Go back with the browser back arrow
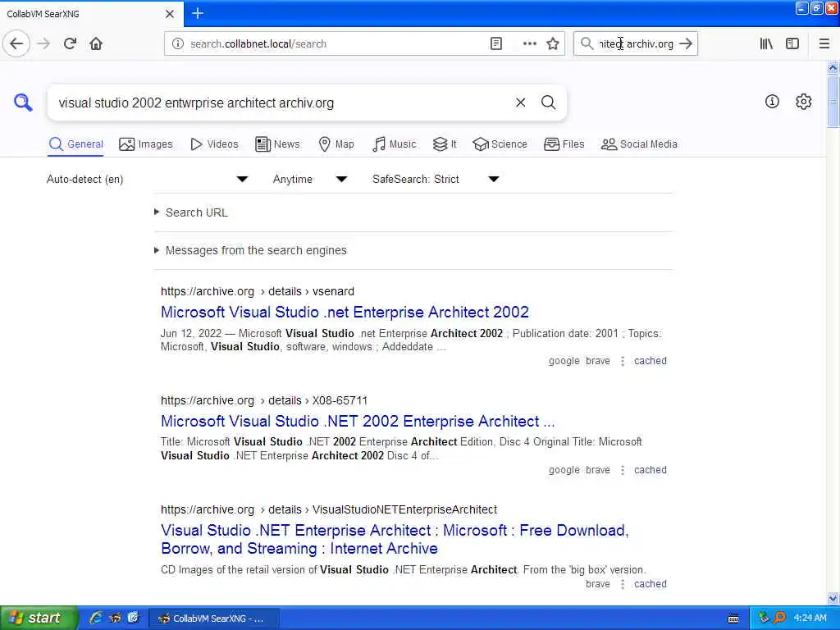840x630 pixels. 16,43
